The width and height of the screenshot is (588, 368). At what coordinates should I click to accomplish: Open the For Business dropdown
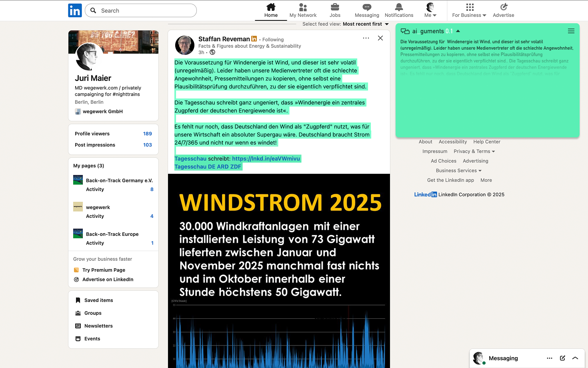pyautogui.click(x=469, y=10)
